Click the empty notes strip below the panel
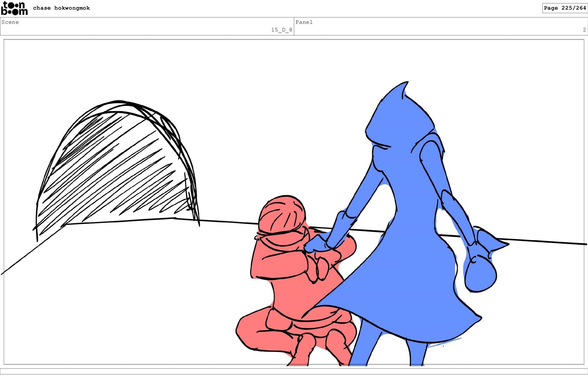Viewport: 588px width, 380px height. click(x=294, y=371)
